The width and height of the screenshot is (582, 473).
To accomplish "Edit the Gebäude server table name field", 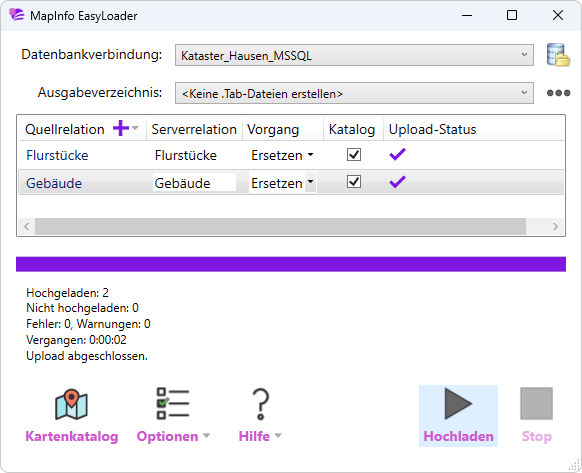I will 194,182.
